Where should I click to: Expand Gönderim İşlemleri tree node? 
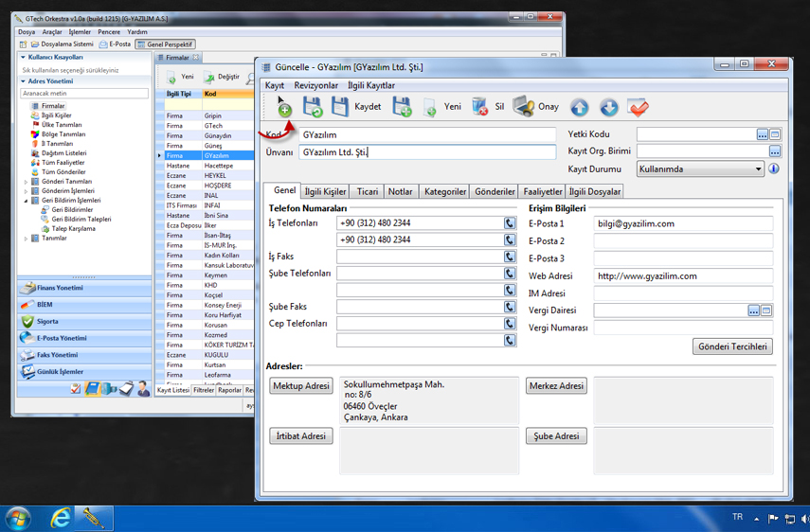pos(26,191)
